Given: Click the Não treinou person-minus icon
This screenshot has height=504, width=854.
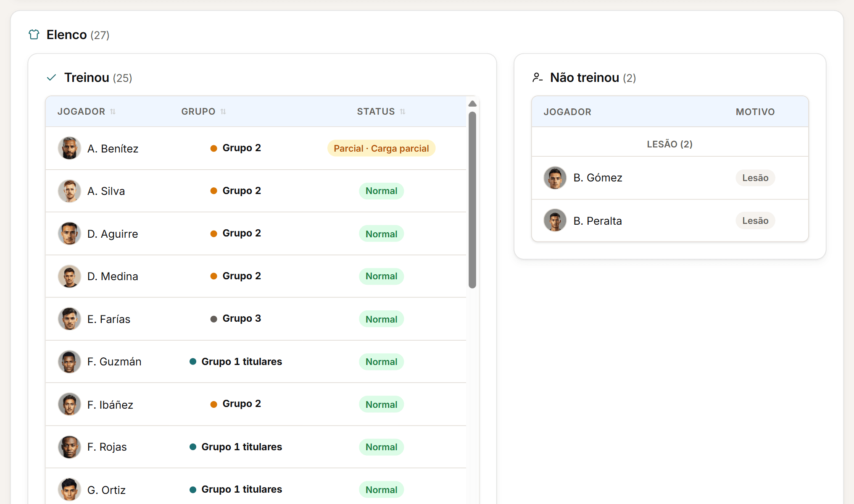Looking at the screenshot, I should pyautogui.click(x=538, y=77).
